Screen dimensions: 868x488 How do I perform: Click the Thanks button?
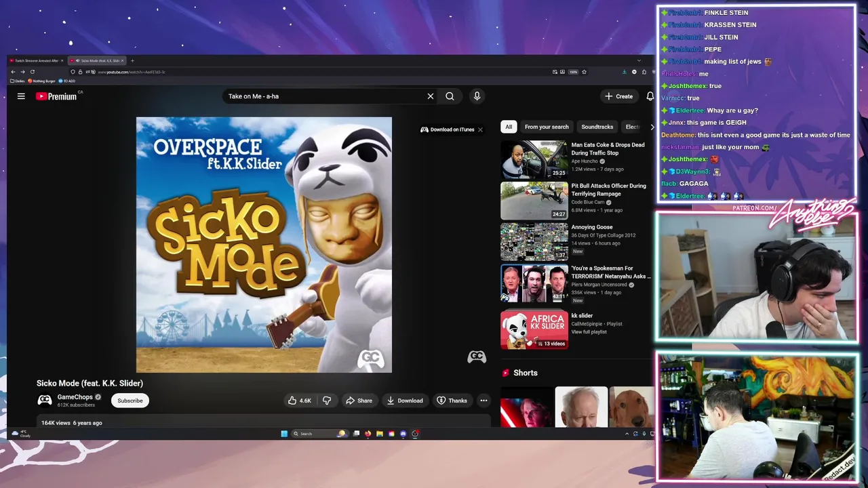click(452, 401)
